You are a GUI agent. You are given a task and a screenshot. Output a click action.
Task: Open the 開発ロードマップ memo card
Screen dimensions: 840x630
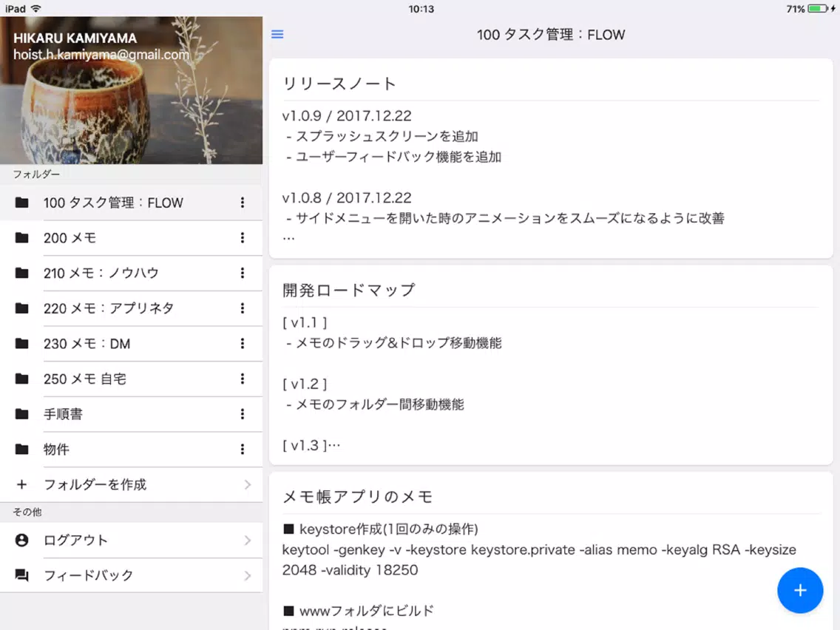pos(551,365)
